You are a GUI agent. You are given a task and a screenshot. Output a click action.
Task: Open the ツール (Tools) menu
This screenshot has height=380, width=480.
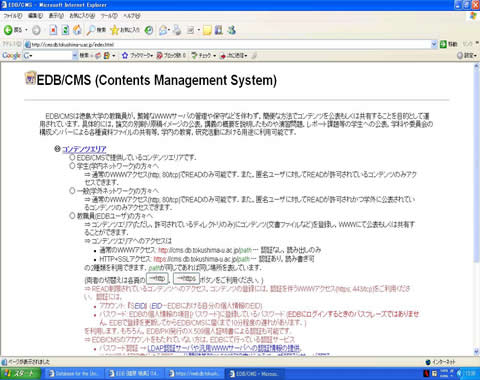tap(109, 16)
